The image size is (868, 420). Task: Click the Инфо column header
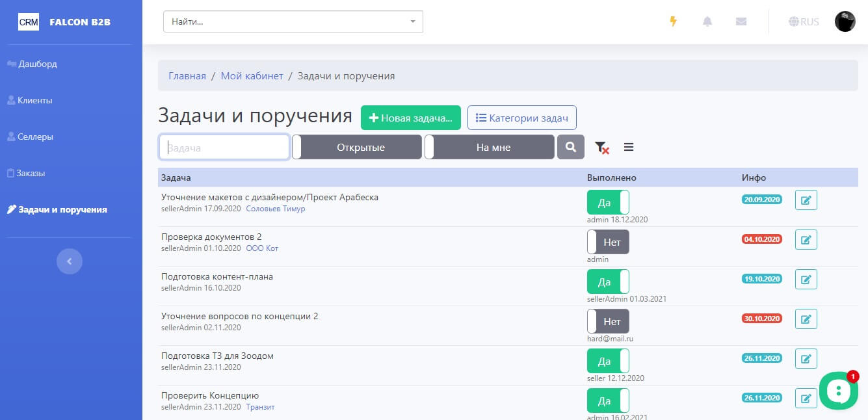[754, 177]
